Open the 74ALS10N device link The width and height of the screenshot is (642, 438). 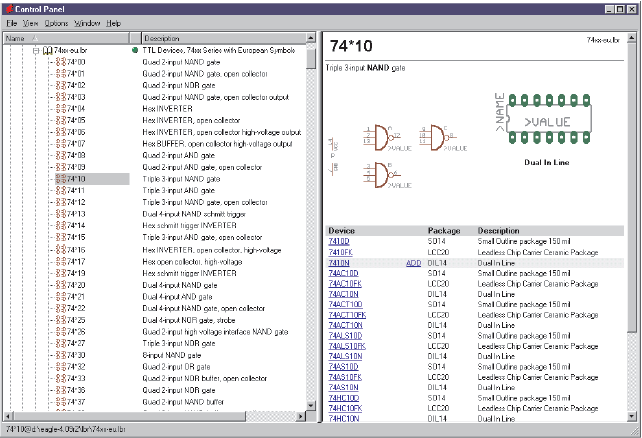[345, 356]
